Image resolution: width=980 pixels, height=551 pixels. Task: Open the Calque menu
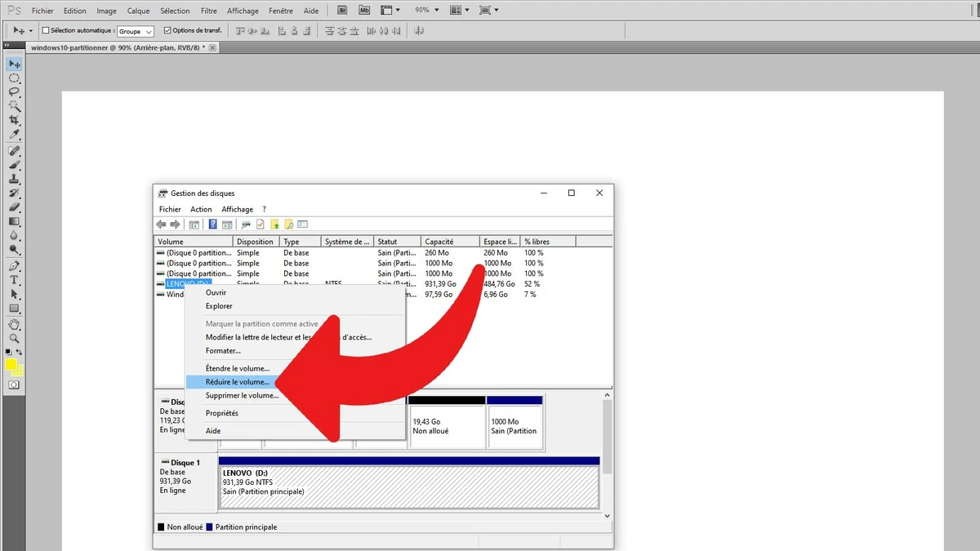tap(138, 11)
